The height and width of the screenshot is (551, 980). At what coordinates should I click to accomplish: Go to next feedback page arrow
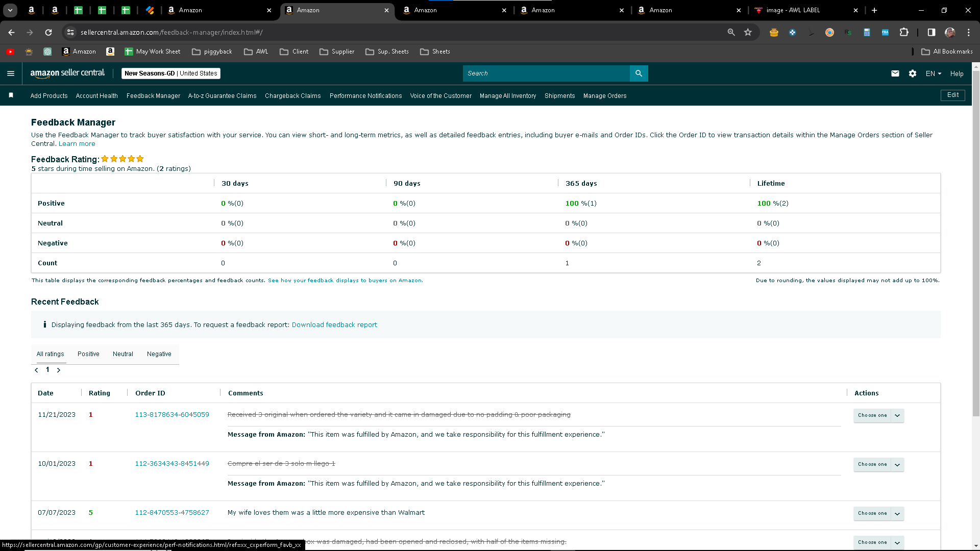[x=59, y=370]
